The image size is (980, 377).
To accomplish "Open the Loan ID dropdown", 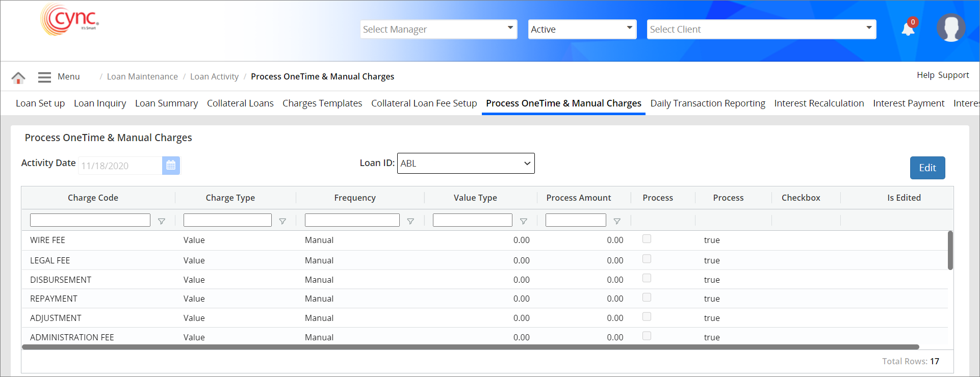I will tap(466, 164).
